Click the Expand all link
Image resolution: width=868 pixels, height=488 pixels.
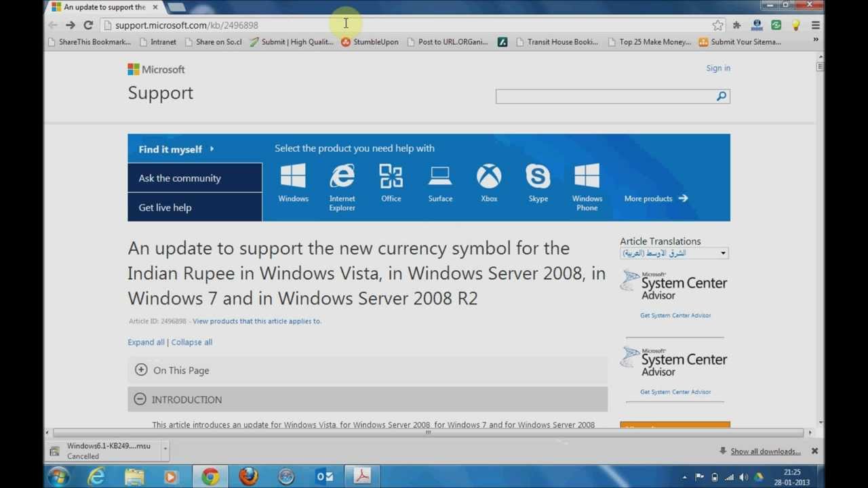[146, 342]
